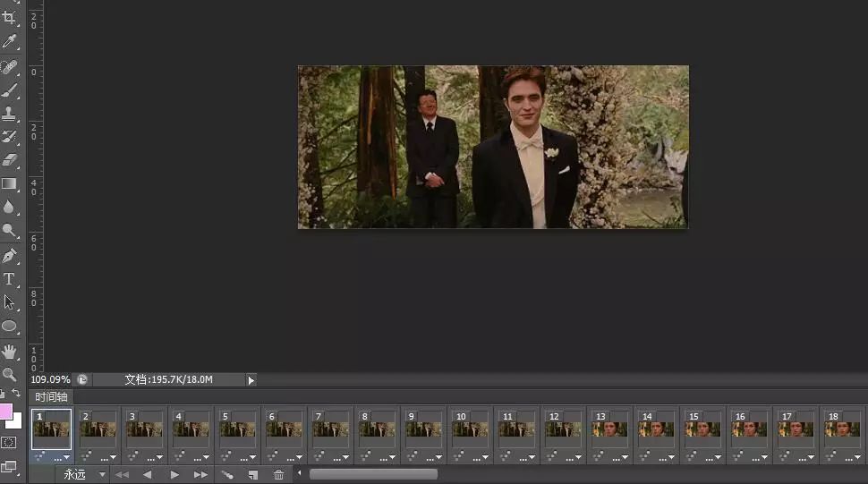This screenshot has height=484, width=868.
Task: Select frame 13 thumbnail
Action: click(x=609, y=429)
